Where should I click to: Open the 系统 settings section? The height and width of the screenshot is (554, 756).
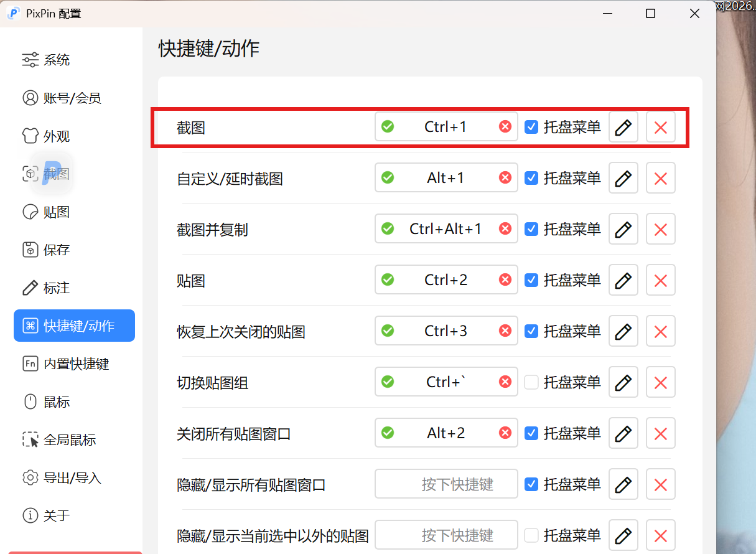point(74,60)
